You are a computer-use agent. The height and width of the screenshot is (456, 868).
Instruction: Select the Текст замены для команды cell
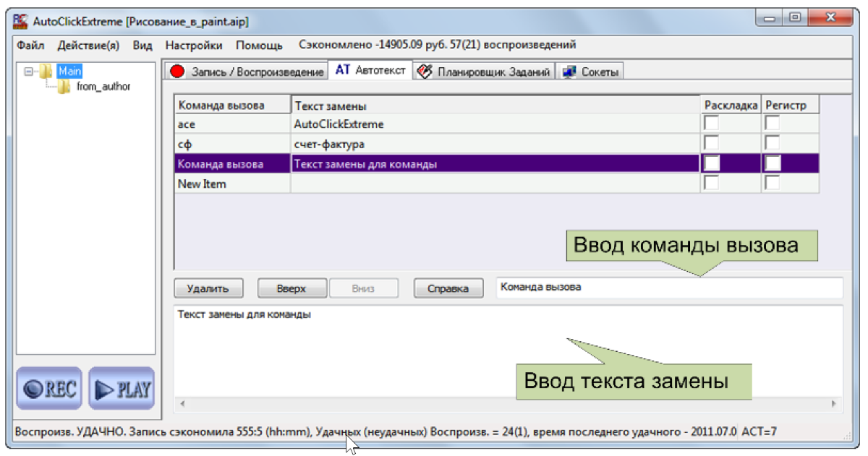[x=495, y=164]
